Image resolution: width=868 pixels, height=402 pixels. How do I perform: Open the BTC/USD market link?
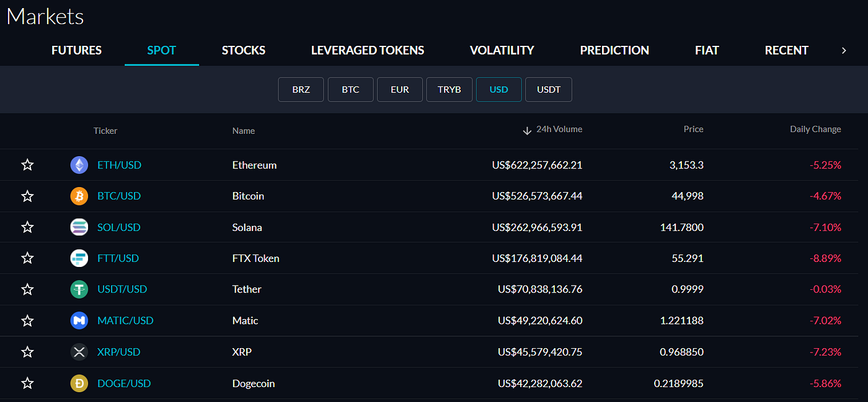(119, 196)
